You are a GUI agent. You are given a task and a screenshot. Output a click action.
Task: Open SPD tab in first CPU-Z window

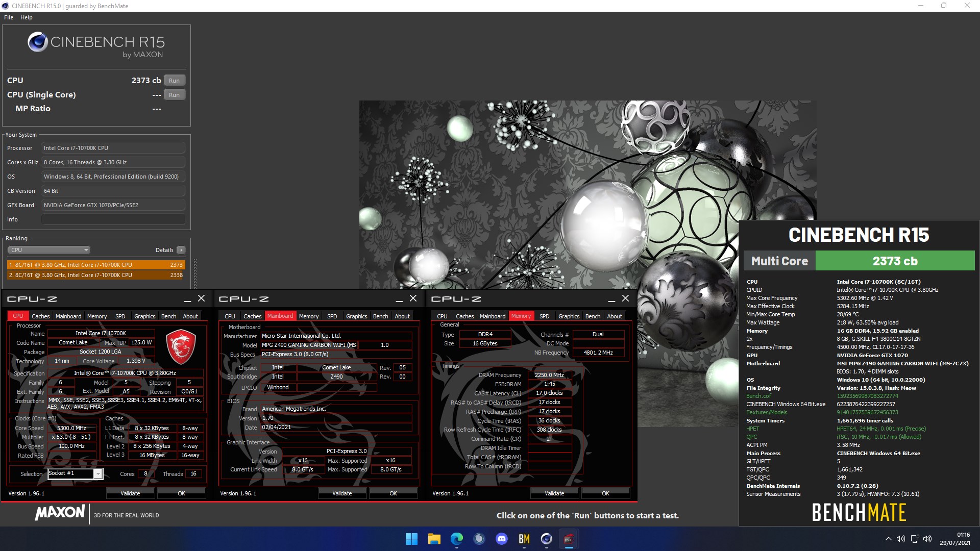coord(120,316)
